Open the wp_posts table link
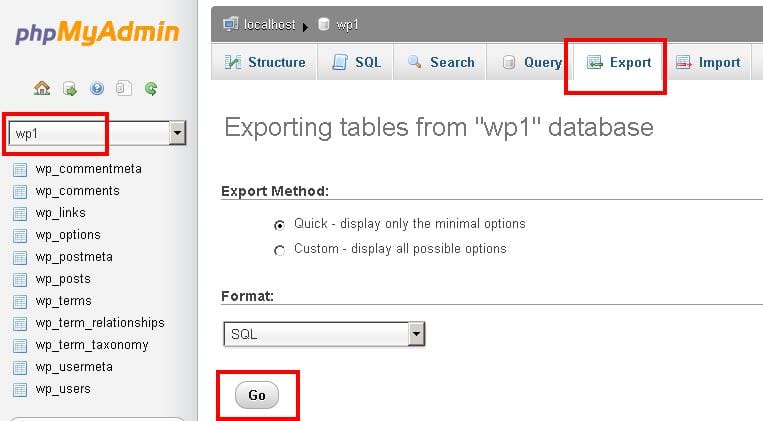The height and width of the screenshot is (421, 763). click(x=63, y=279)
